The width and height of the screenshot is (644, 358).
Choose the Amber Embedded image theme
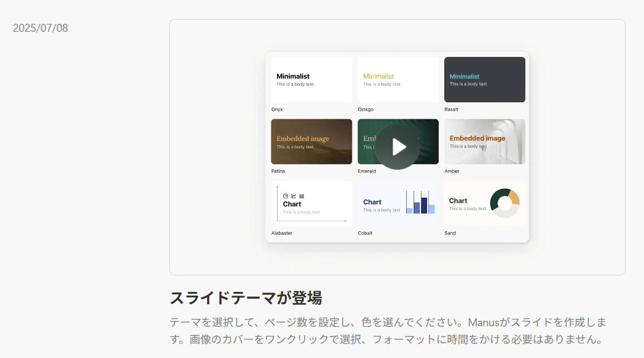(x=485, y=141)
